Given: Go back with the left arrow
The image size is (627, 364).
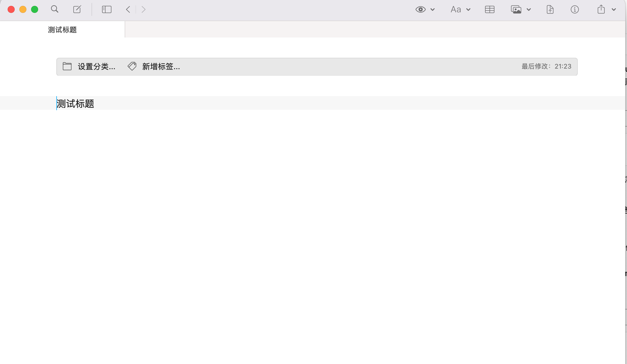Looking at the screenshot, I should pos(128,9).
